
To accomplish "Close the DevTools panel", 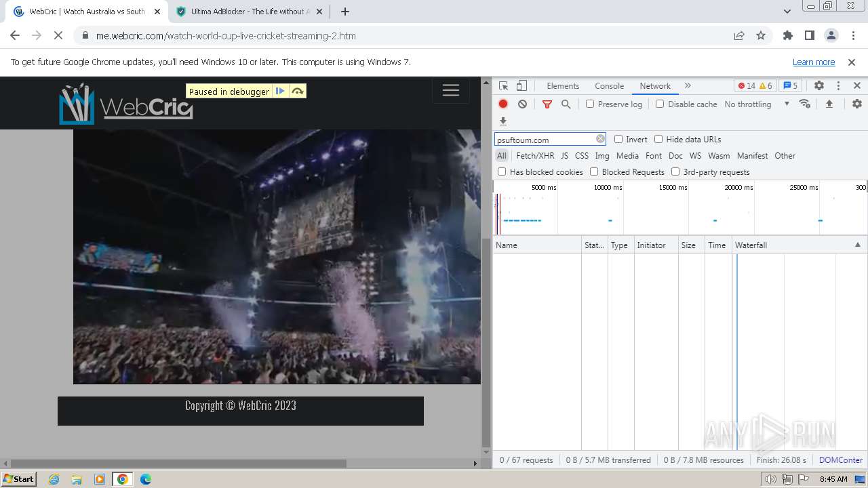I will click(857, 86).
